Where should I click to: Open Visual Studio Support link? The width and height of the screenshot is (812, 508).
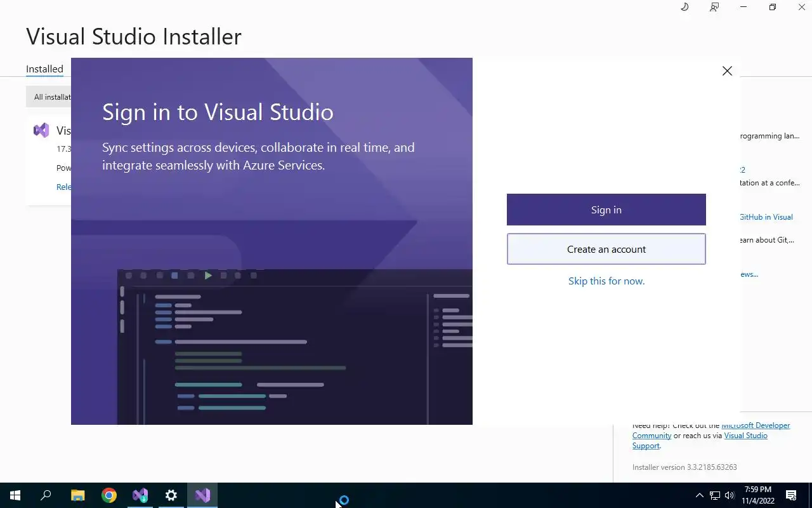point(700,441)
